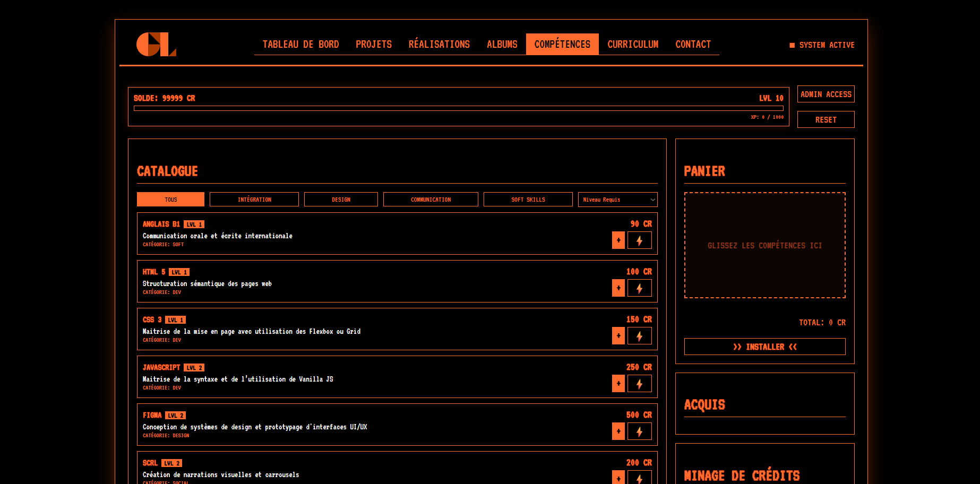Click the 'SOLDE: 99999 CR' balance text
The height and width of the screenshot is (484, 980).
click(165, 98)
